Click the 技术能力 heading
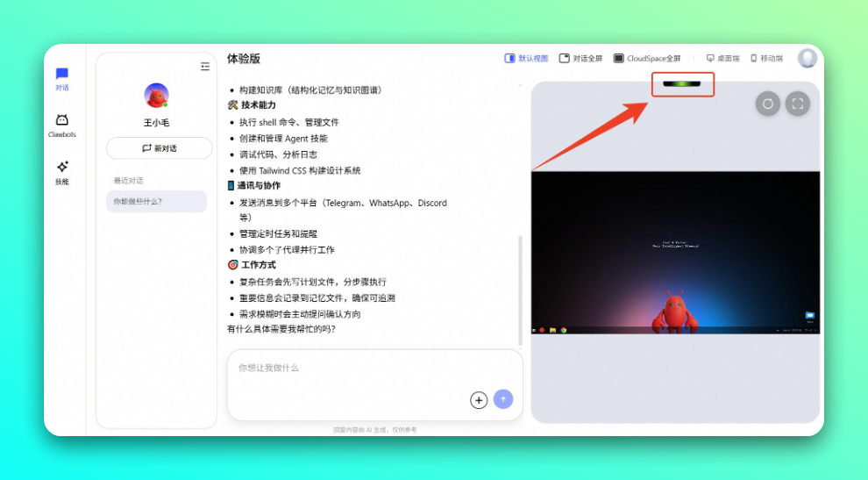The image size is (868, 480). 258,104
